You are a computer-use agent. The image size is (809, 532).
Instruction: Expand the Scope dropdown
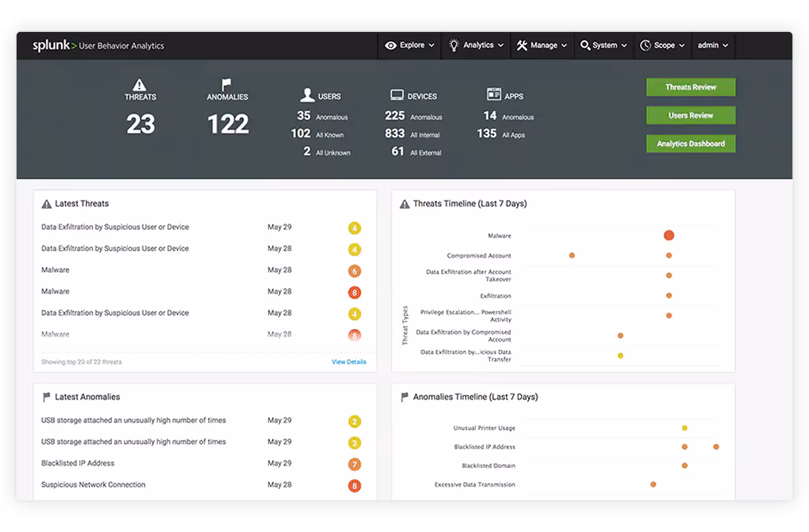click(x=663, y=46)
